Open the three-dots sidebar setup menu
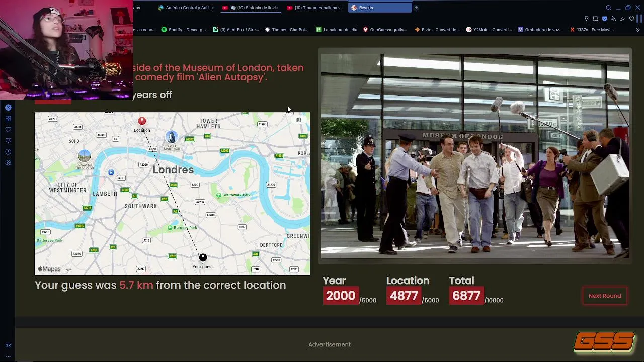This screenshot has width=644, height=362. tap(8, 356)
